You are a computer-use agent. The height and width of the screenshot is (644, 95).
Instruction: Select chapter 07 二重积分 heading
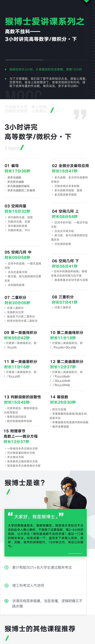point(16,297)
